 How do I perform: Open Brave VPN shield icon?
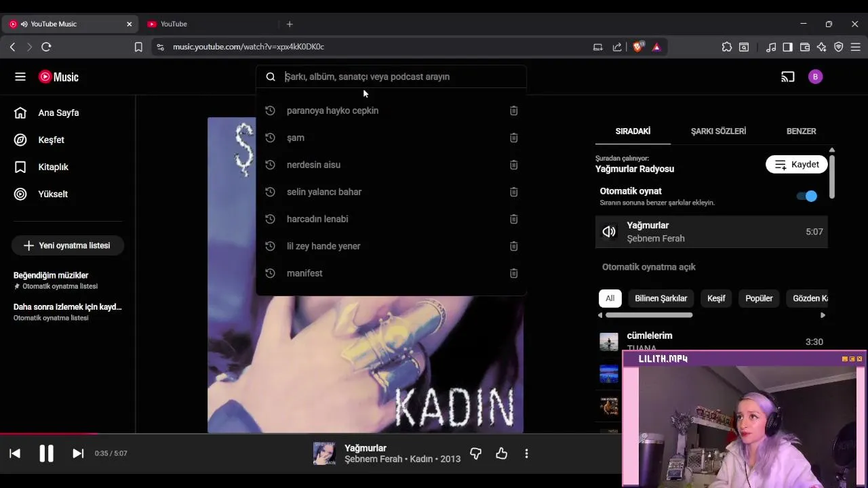pyautogui.click(x=839, y=47)
